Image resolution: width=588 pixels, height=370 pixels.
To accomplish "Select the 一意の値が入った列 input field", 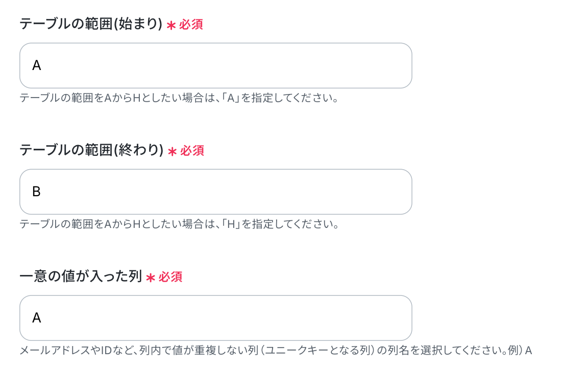I will pyautogui.click(x=215, y=318).
